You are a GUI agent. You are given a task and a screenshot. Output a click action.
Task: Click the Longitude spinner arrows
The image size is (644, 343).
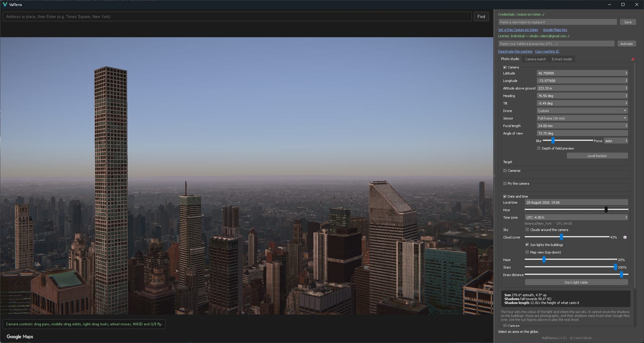coord(626,81)
